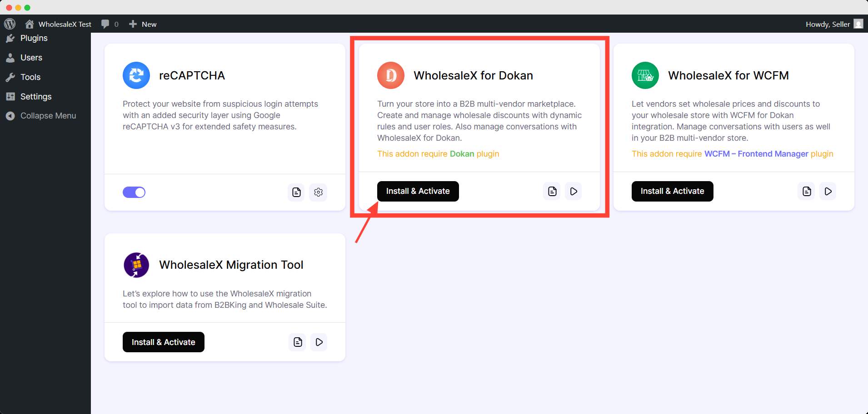Image resolution: width=868 pixels, height=414 pixels.
Task: Click the WCFM addon logo icon
Action: pyautogui.click(x=645, y=75)
